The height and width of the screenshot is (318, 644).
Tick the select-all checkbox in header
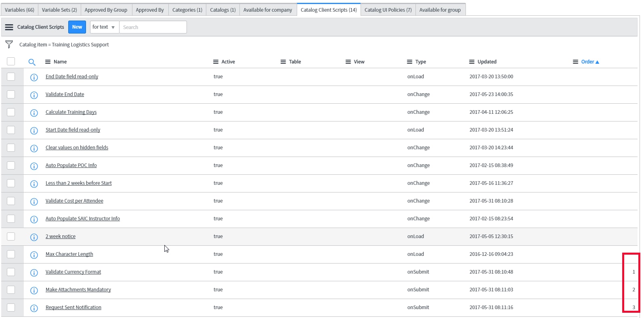tap(11, 61)
